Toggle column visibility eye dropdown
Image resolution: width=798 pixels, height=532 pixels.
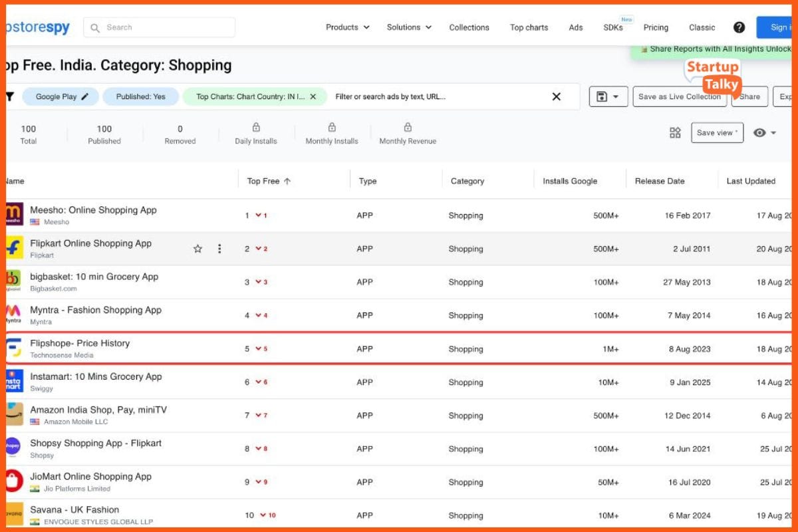[x=765, y=132]
